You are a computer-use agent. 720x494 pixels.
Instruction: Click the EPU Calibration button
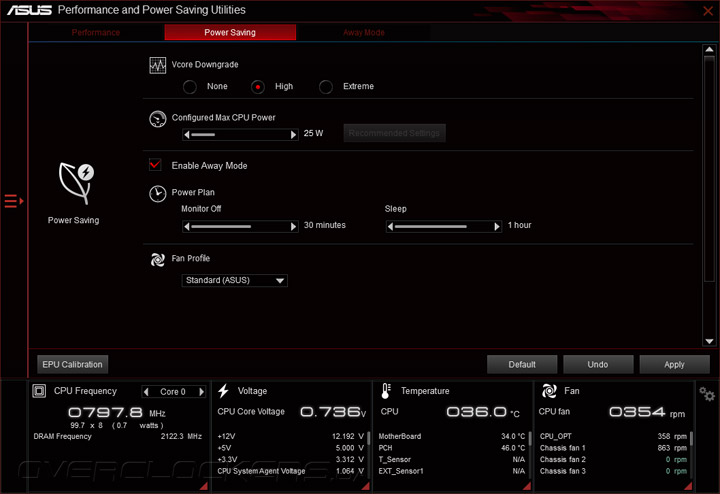tap(73, 365)
